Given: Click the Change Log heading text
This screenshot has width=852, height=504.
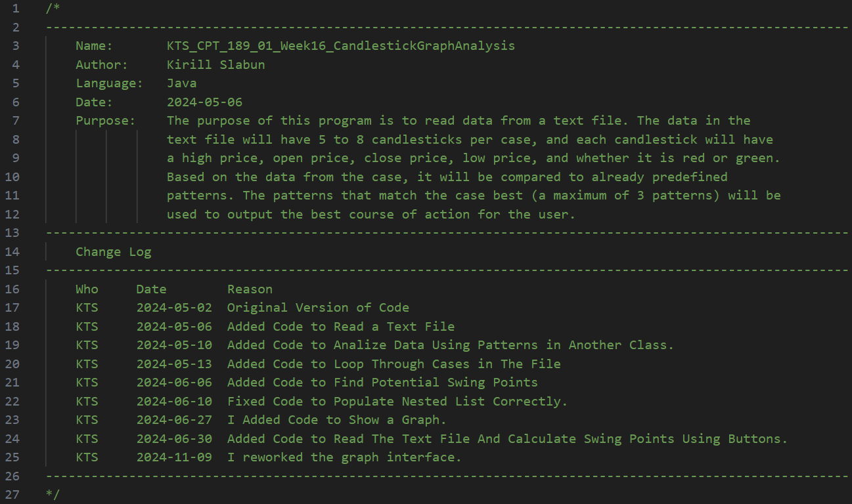Looking at the screenshot, I should (x=113, y=252).
